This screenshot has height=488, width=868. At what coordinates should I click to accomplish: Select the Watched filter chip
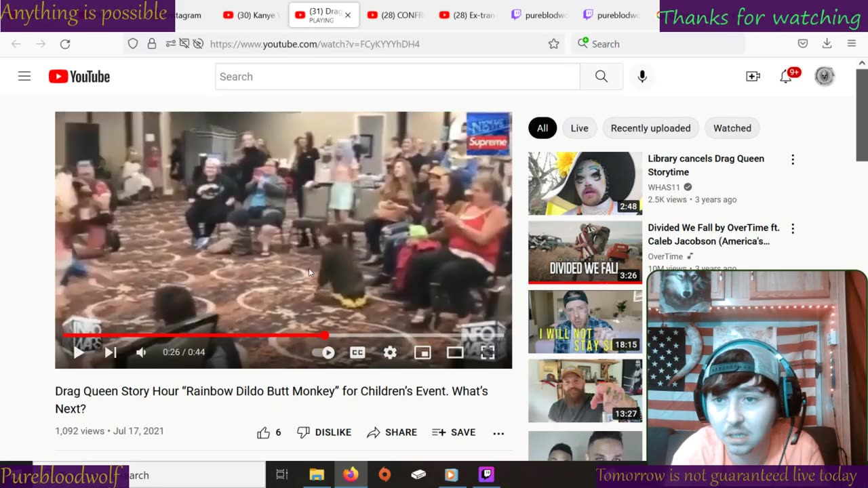point(732,128)
